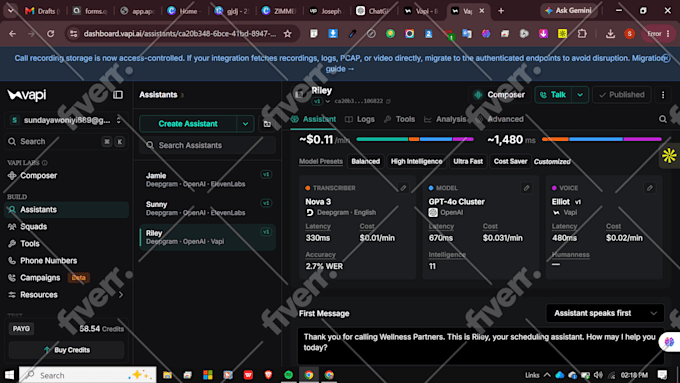Edit the Model card pencil icon
Screen dimensions: 680x383
pos(526,188)
